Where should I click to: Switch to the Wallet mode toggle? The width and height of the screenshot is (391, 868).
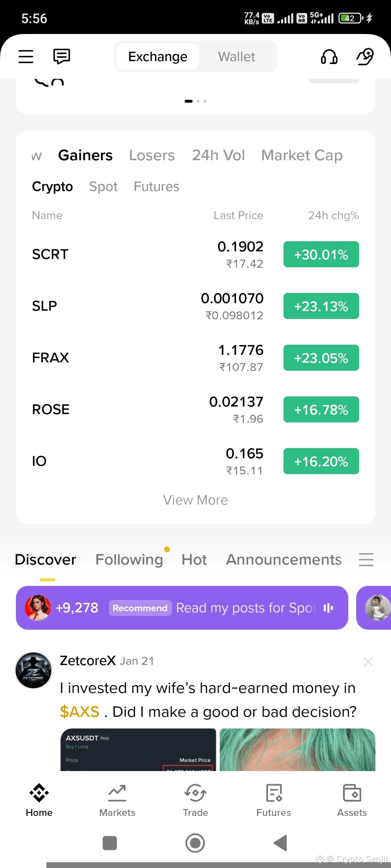[x=237, y=57]
